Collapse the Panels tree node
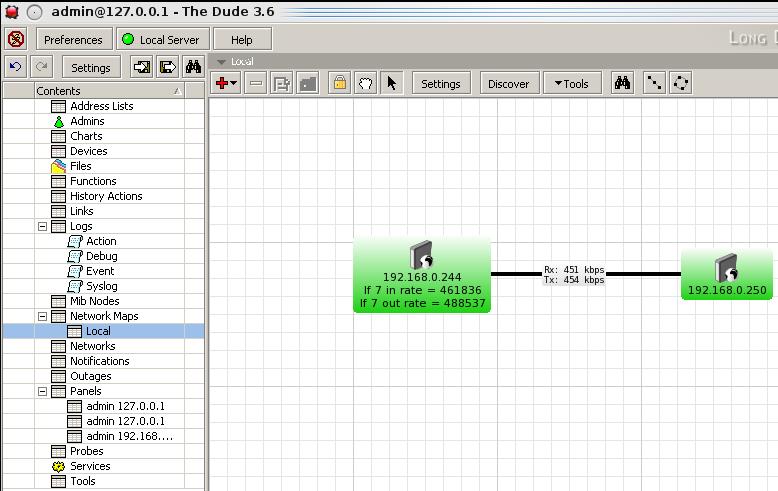 [43, 391]
